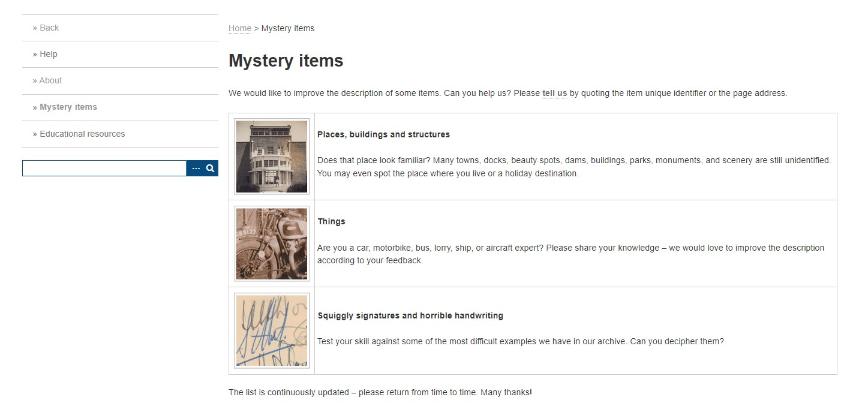Open "Places, buildings and structures" heading
The height and width of the screenshot is (415, 850).
[x=383, y=134]
